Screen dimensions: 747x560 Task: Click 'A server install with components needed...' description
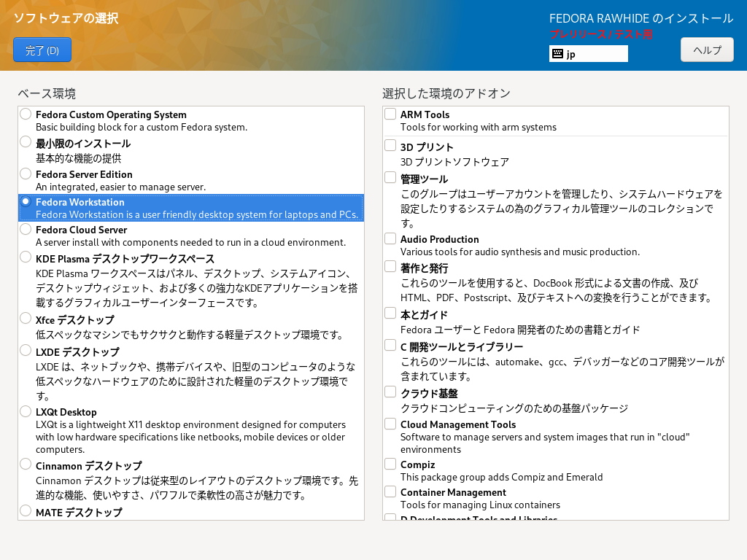190,242
